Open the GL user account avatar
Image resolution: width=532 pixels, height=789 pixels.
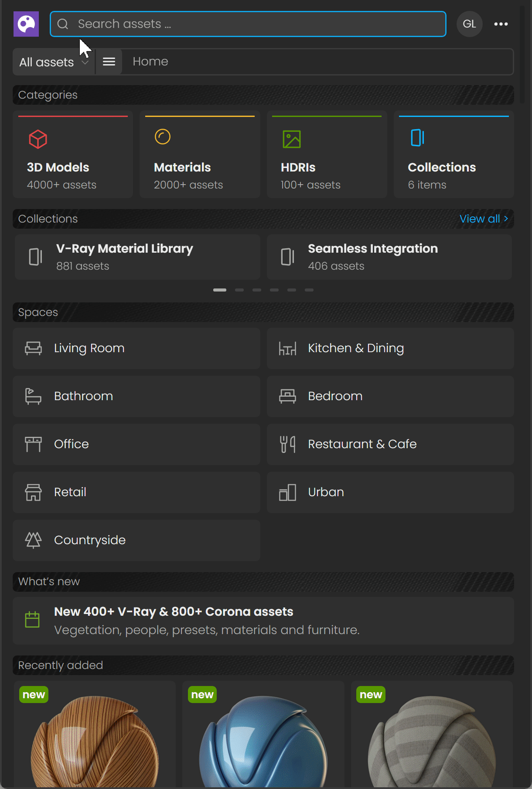469,24
